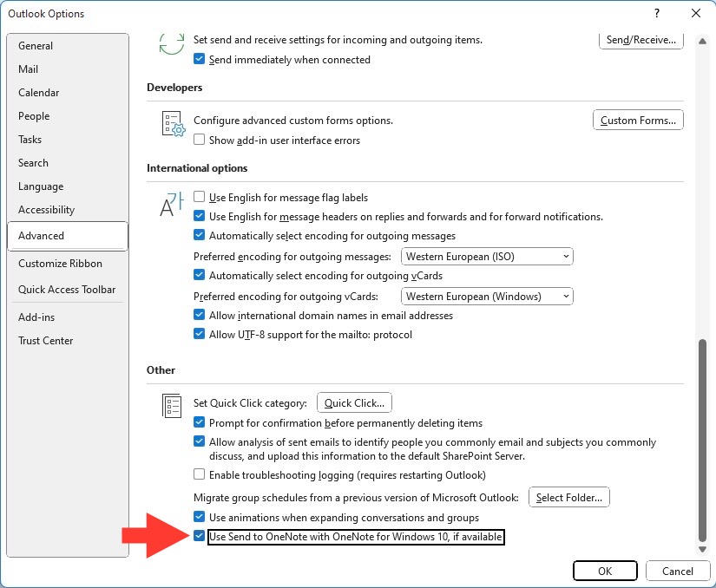The height and width of the screenshot is (588, 716).
Task: Enable Show add-in user interface errors
Action: point(199,140)
